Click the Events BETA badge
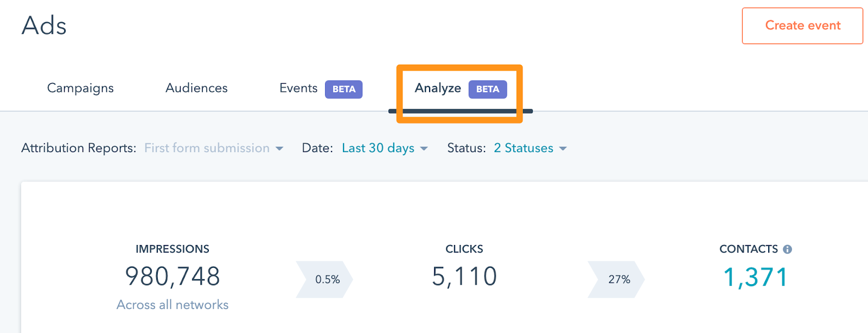This screenshot has height=333, width=868. pyautogui.click(x=343, y=89)
